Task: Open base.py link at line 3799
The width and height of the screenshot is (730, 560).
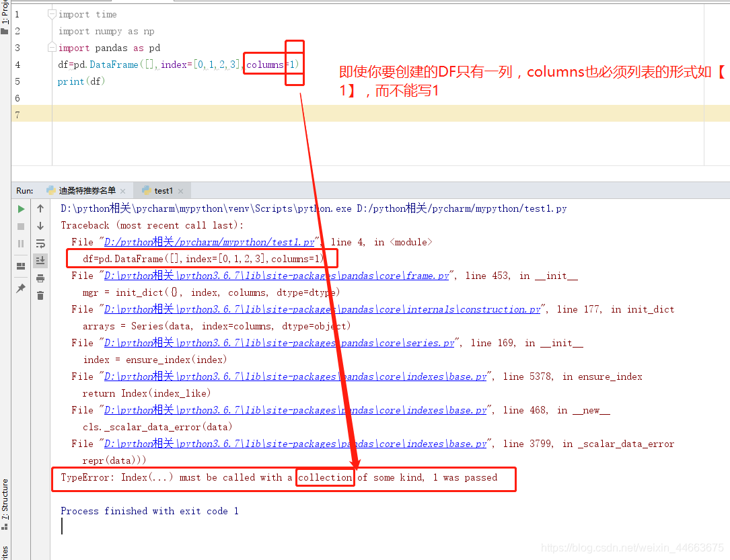Action: [x=295, y=444]
